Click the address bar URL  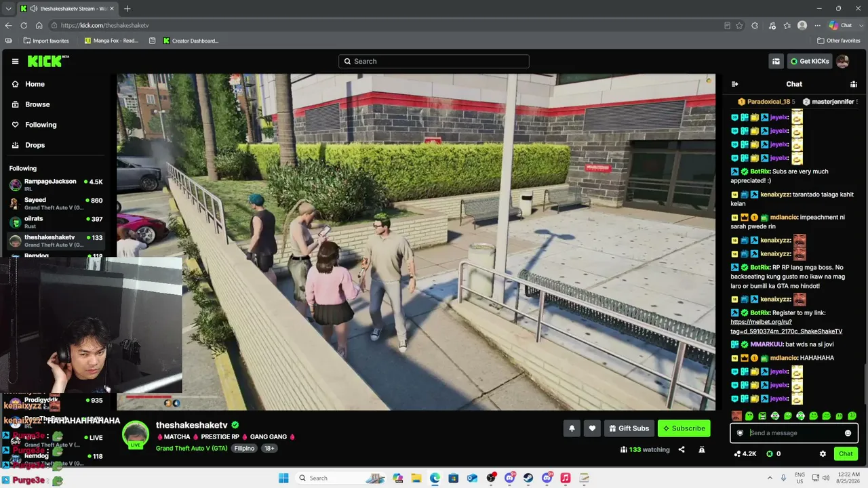pos(104,26)
